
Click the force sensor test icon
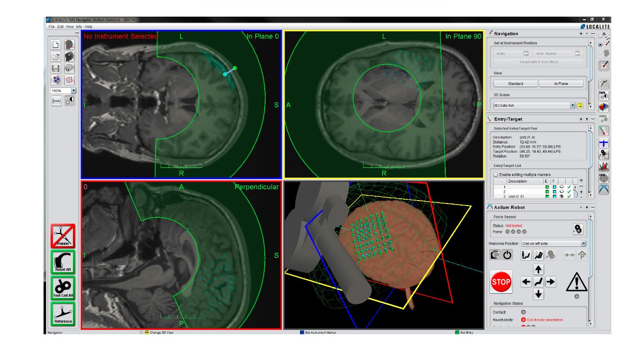click(x=578, y=229)
